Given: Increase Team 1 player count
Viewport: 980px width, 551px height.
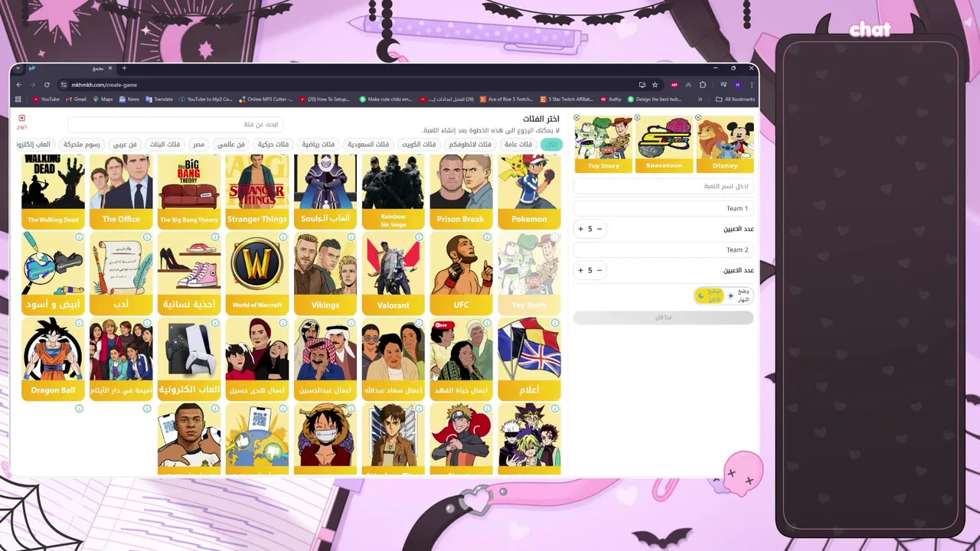Looking at the screenshot, I should click(x=580, y=229).
